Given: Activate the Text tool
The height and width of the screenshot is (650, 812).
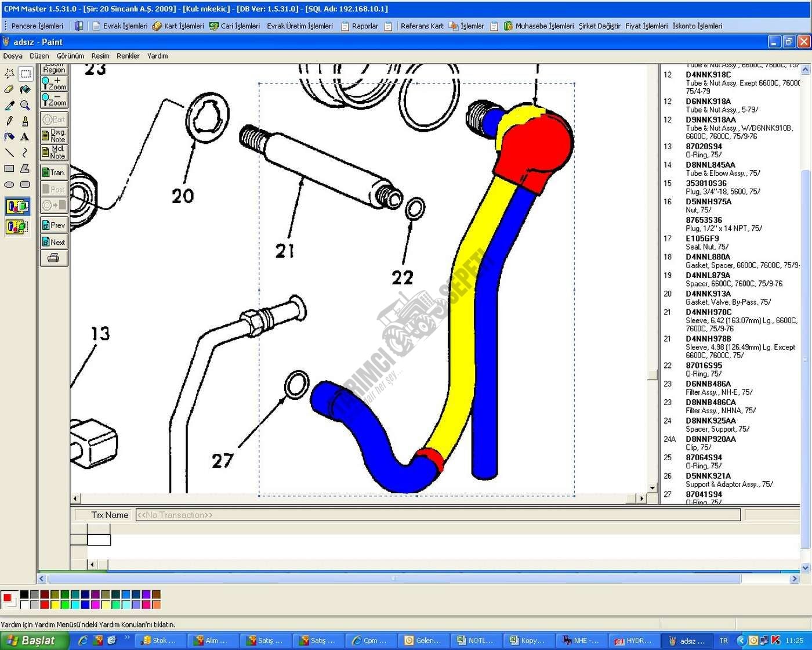Looking at the screenshot, I should pyautogui.click(x=25, y=137).
